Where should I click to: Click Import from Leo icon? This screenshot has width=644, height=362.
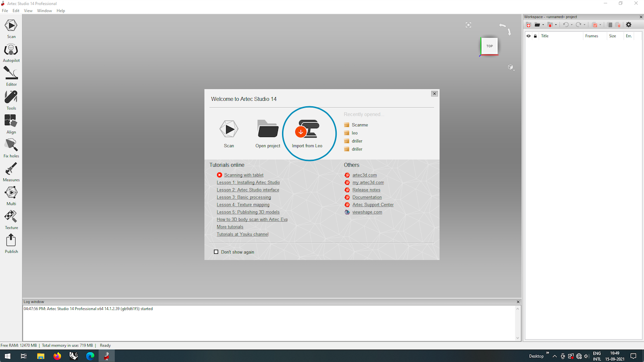[x=307, y=129]
